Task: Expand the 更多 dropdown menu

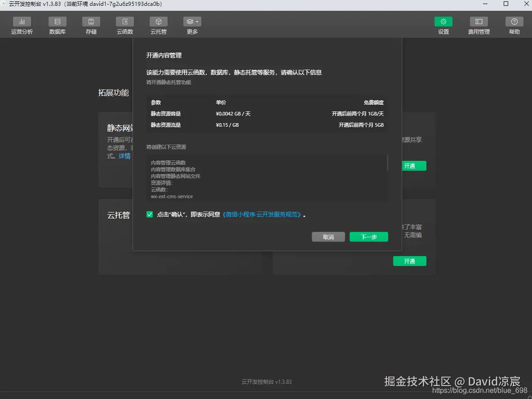Action: pyautogui.click(x=192, y=25)
